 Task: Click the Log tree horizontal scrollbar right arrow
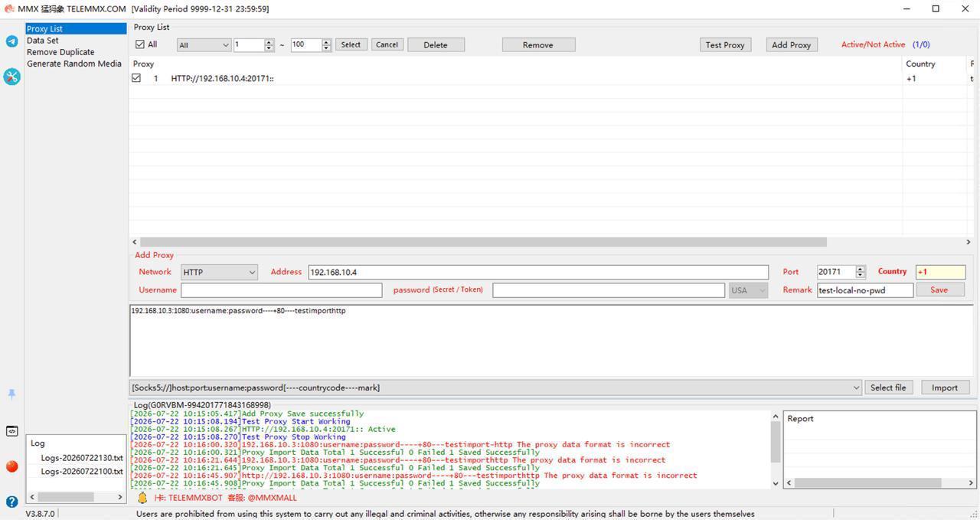(120, 497)
